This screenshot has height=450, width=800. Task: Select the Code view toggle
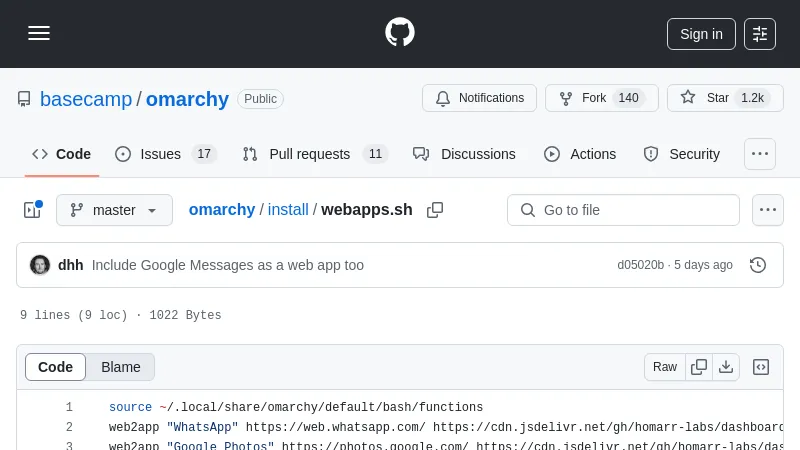[x=56, y=367]
